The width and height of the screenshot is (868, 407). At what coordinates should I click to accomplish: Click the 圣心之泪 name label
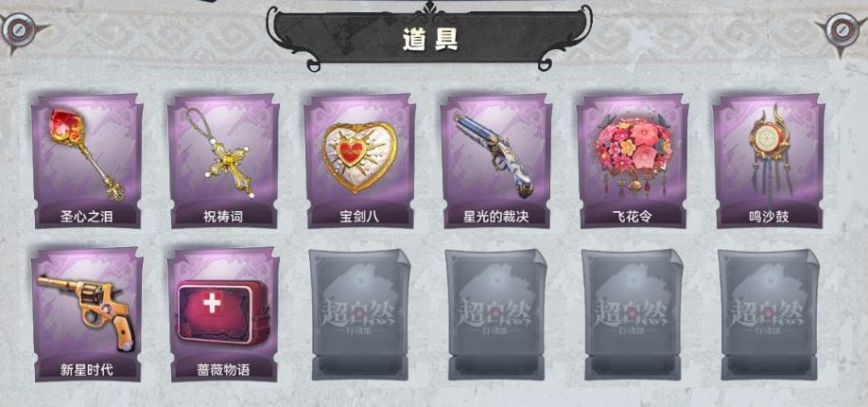[86, 217]
